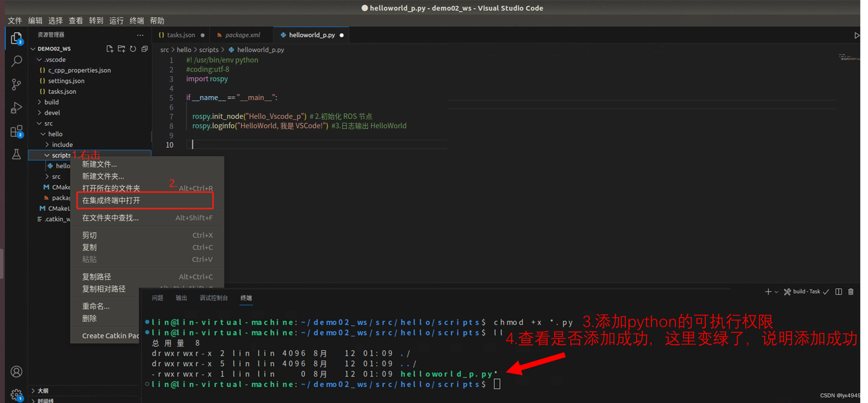868x403 pixels.
Task: Switch to the tasks.json editor tab
Action: 181,35
